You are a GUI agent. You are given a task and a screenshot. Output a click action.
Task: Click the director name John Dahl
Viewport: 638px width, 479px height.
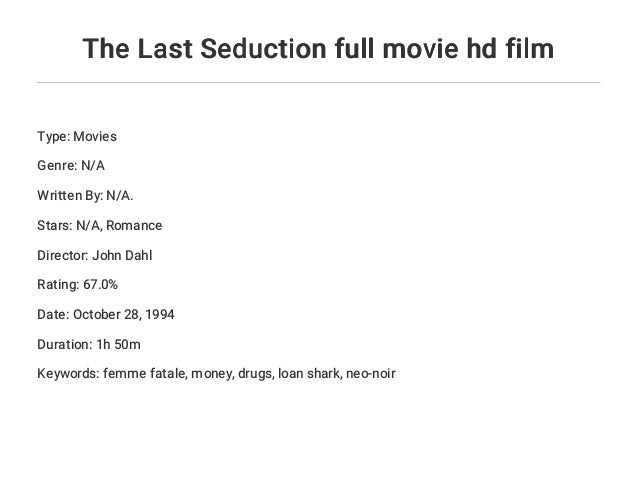click(x=122, y=256)
